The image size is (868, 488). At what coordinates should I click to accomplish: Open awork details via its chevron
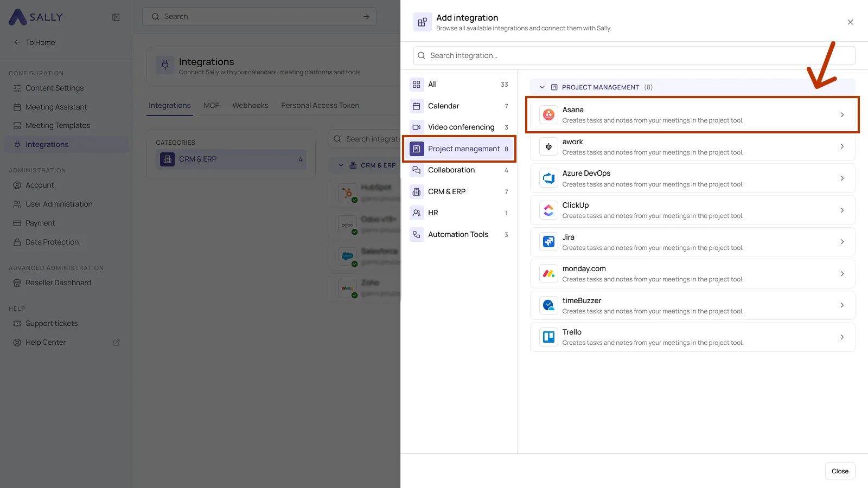click(x=842, y=146)
